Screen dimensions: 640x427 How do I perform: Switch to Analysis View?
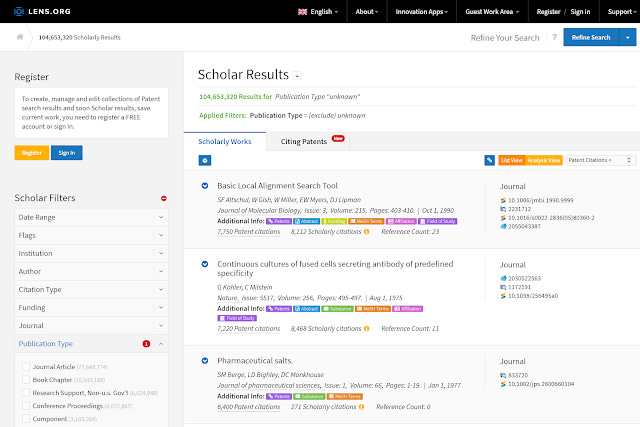click(544, 160)
